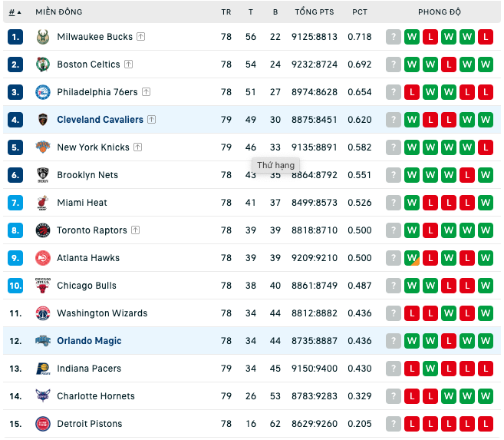Click the Philadelphia 76ers logo
This screenshot has height=440, width=504.
point(43,92)
